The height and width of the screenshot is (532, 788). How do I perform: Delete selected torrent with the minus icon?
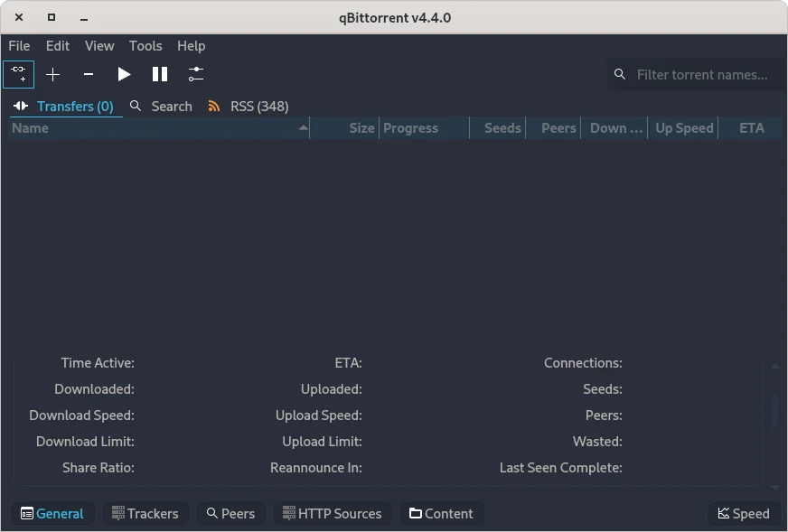tap(88, 74)
